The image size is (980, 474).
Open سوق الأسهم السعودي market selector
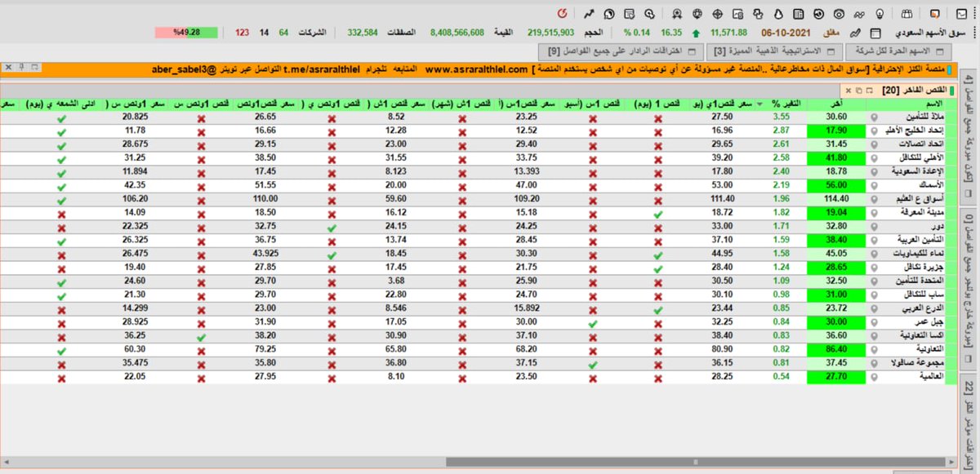[x=931, y=33]
